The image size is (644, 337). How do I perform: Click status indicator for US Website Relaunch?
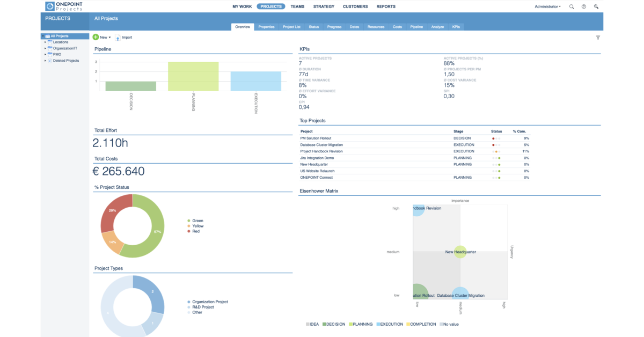pyautogui.click(x=496, y=171)
